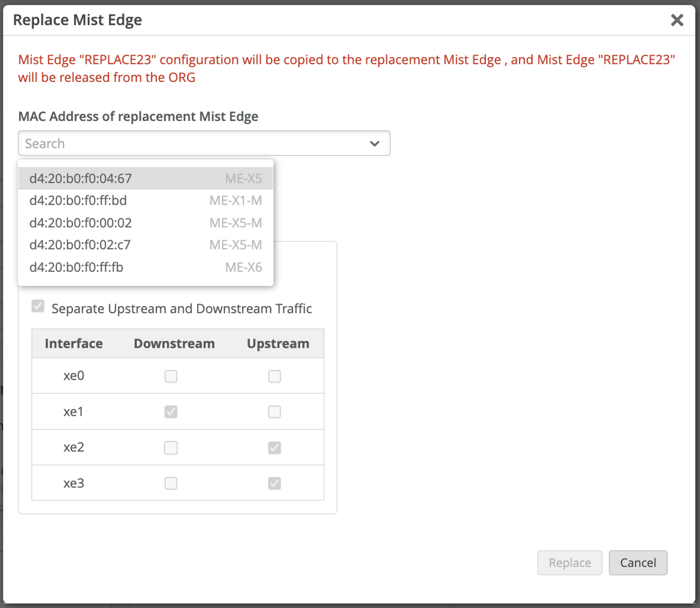This screenshot has height=608, width=700.
Task: Check Upstream checkbox for xe1
Action: pyautogui.click(x=274, y=412)
